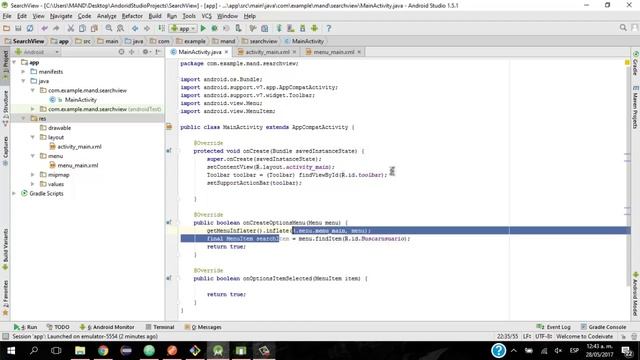Open the Build menu

[155, 16]
